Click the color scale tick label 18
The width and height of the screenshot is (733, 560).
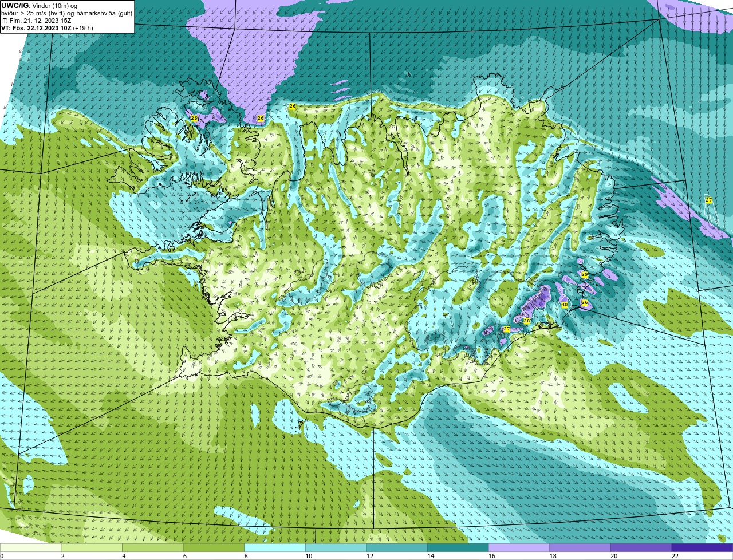(553, 556)
